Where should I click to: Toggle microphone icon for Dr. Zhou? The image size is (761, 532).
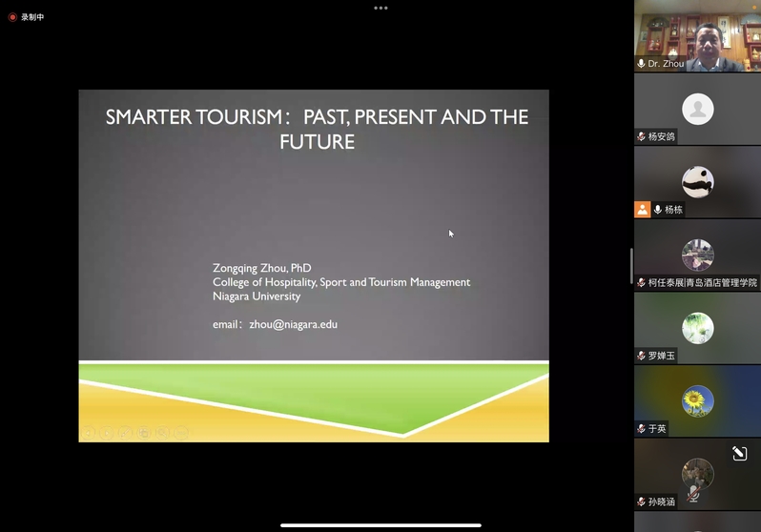642,64
